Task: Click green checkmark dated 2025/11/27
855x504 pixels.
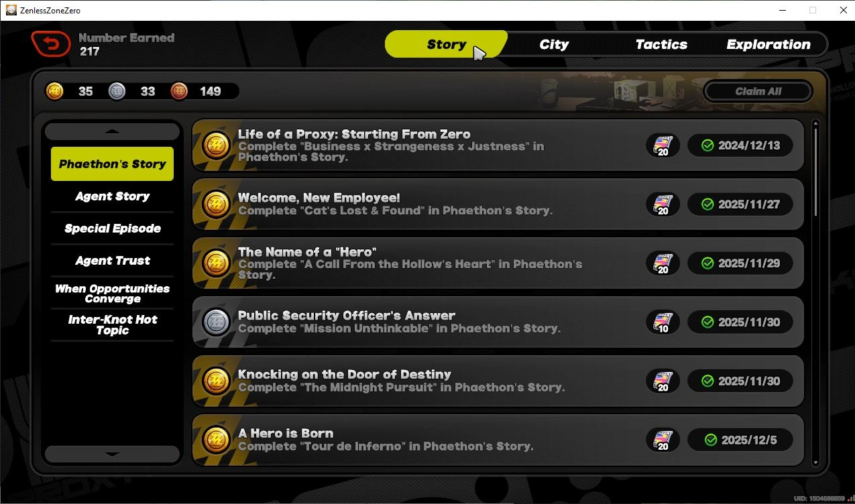Action: click(x=707, y=204)
